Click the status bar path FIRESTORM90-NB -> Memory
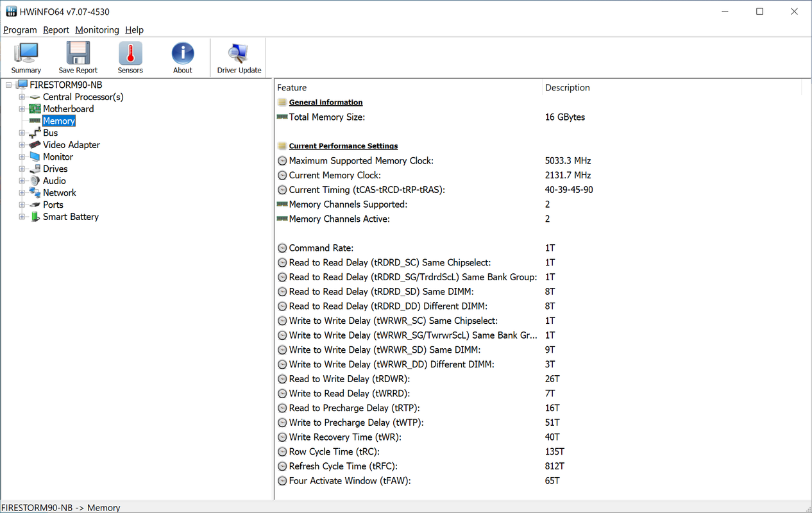 click(x=60, y=507)
